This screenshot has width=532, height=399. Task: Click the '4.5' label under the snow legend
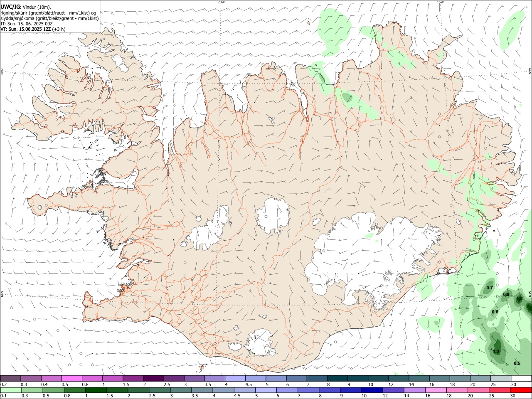[x=249, y=384]
